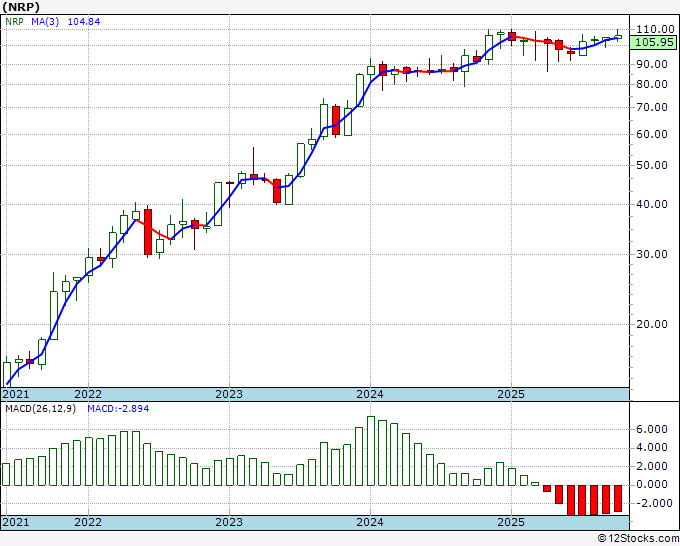Screen dimensions: 680x546
Task: Click the tallest green MACD bar at 2024
Action: pyautogui.click(x=371, y=451)
